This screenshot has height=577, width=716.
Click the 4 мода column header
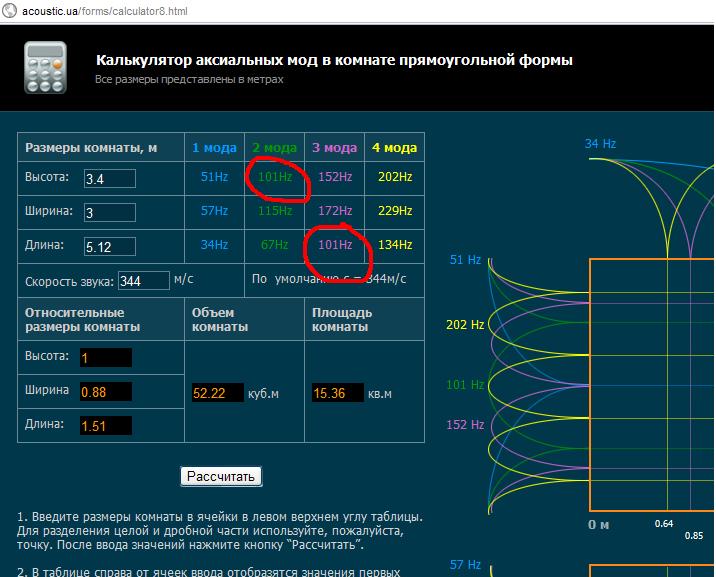point(394,148)
